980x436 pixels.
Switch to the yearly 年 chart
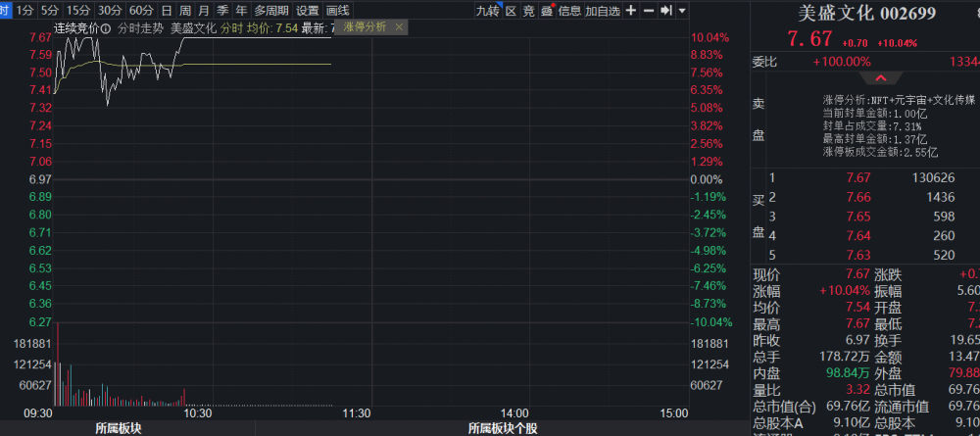241,11
